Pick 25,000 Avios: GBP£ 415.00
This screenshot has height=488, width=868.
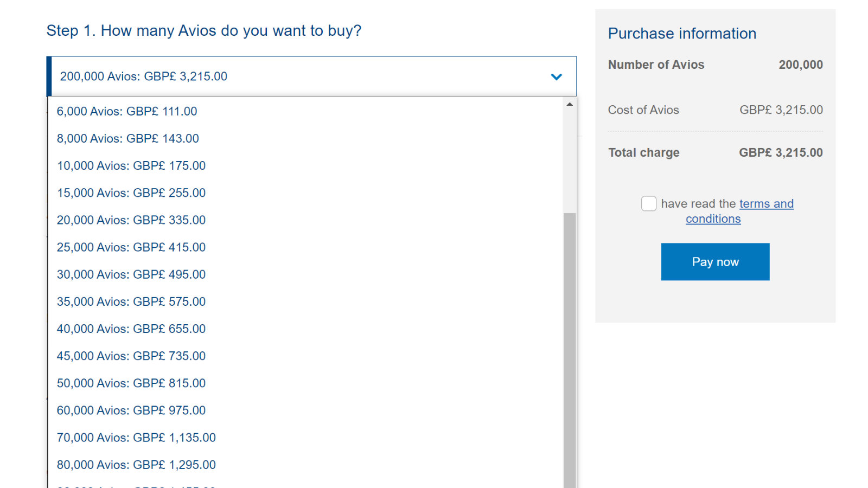pyautogui.click(x=306, y=247)
